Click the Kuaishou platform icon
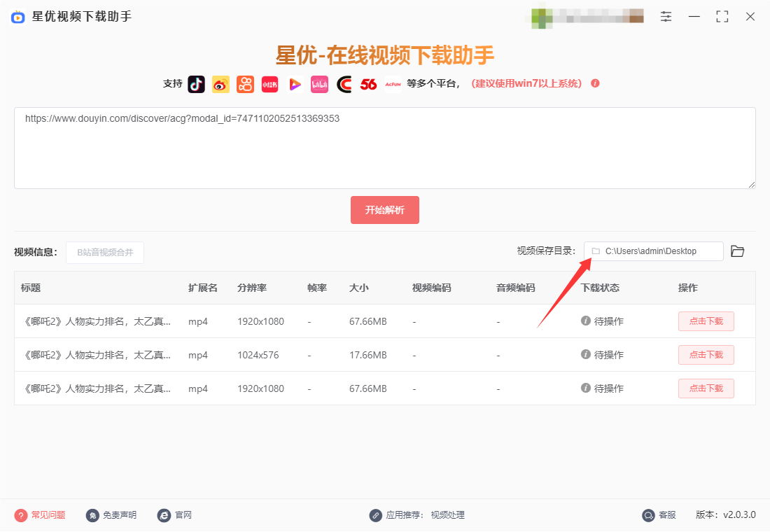The width and height of the screenshot is (770, 532). click(245, 85)
